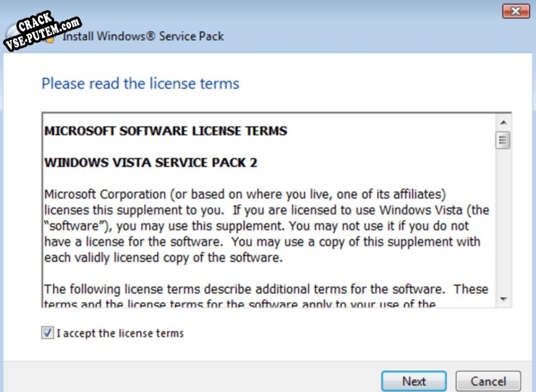This screenshot has height=392, width=536.
Task: Cancel the service pack installation
Action: click(488, 381)
